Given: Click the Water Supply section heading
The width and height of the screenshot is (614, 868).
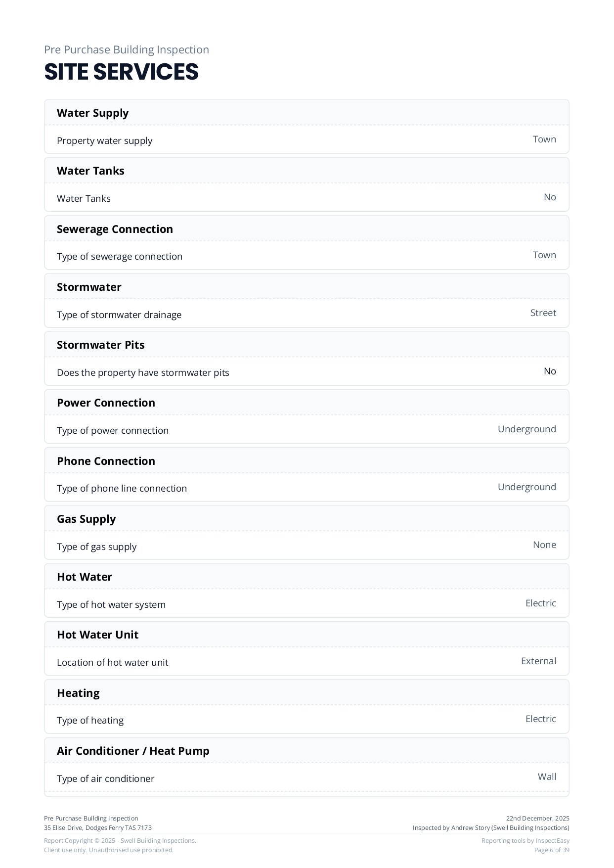Looking at the screenshot, I should 92,113.
